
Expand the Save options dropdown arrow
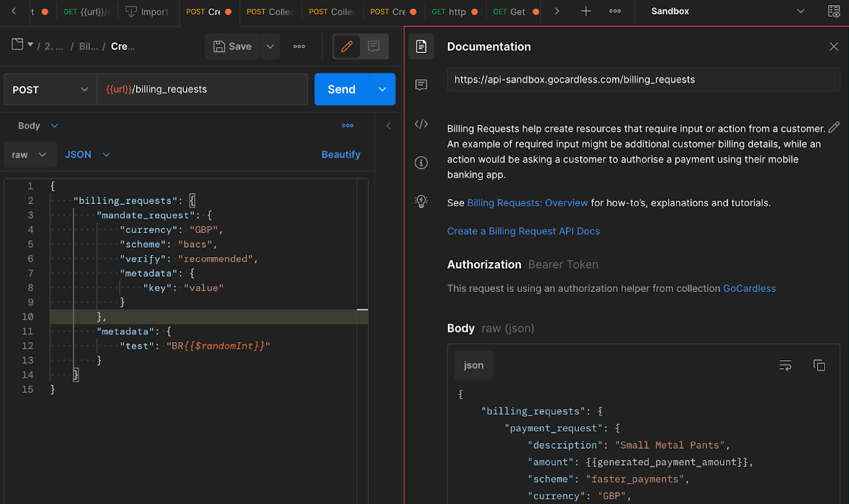click(x=270, y=46)
